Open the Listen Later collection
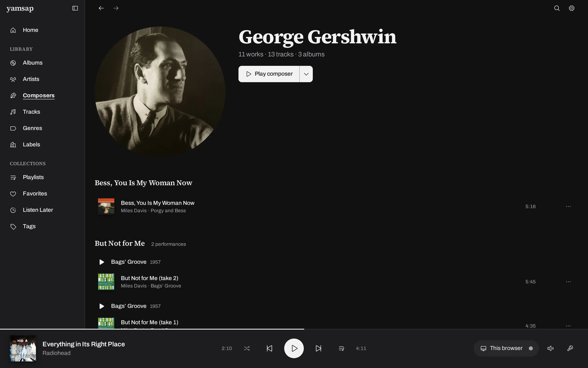 click(x=38, y=210)
